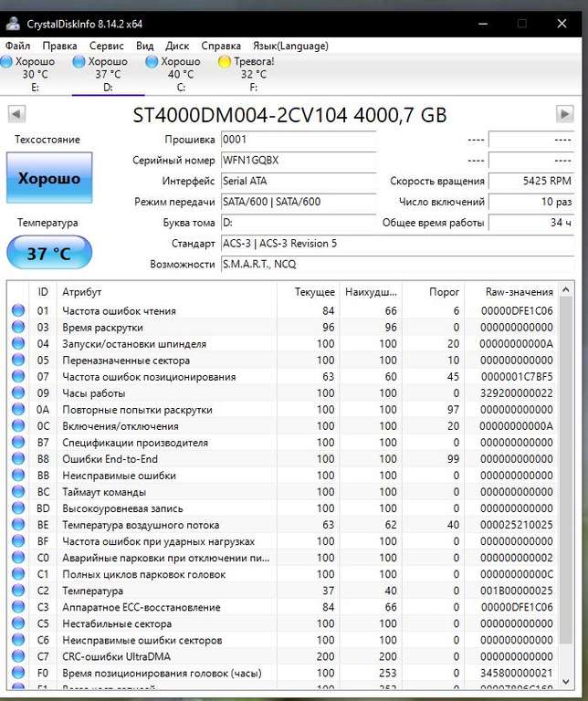Screen dimensions: 588x701
Task: Go to next disk with right arrow
Action: pos(565,113)
